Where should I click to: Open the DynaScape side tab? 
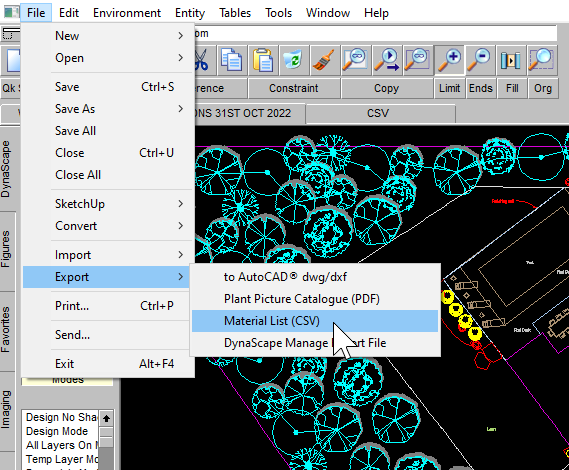coord(6,169)
